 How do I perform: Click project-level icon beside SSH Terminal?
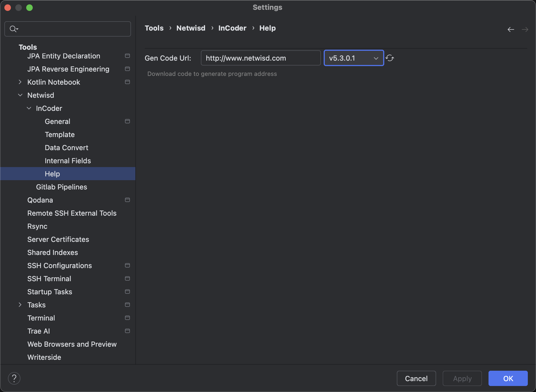[127, 279]
